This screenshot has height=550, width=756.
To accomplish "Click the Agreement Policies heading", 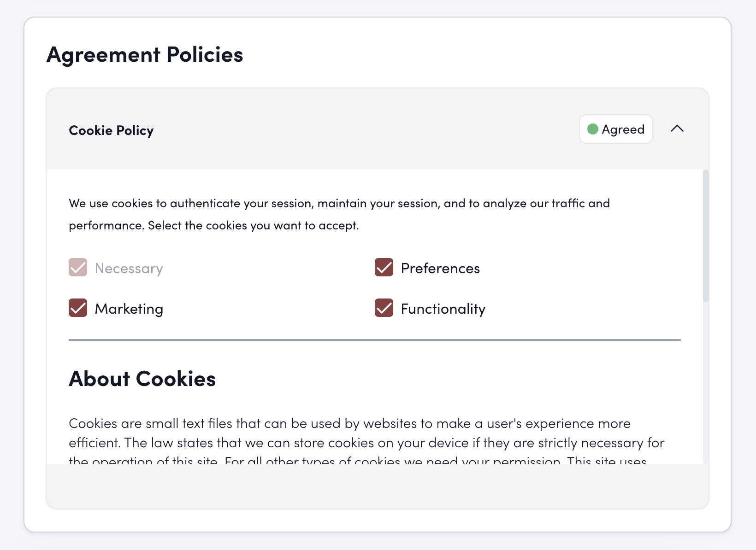I will pyautogui.click(x=145, y=55).
